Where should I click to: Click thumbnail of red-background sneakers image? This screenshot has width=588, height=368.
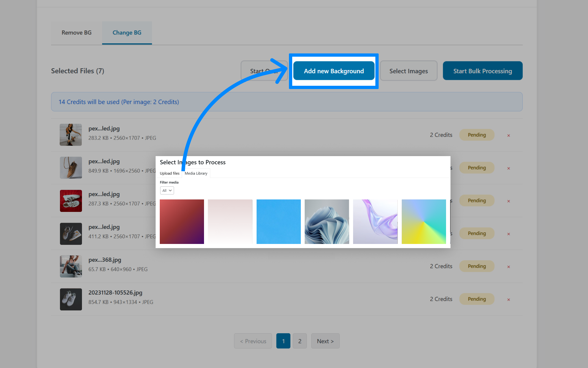click(x=71, y=201)
